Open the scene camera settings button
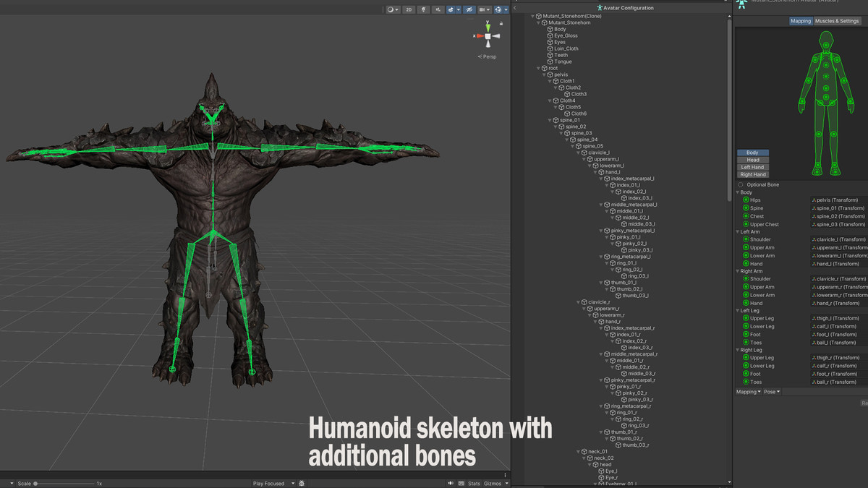This screenshot has width=868, height=488. click(x=484, y=9)
